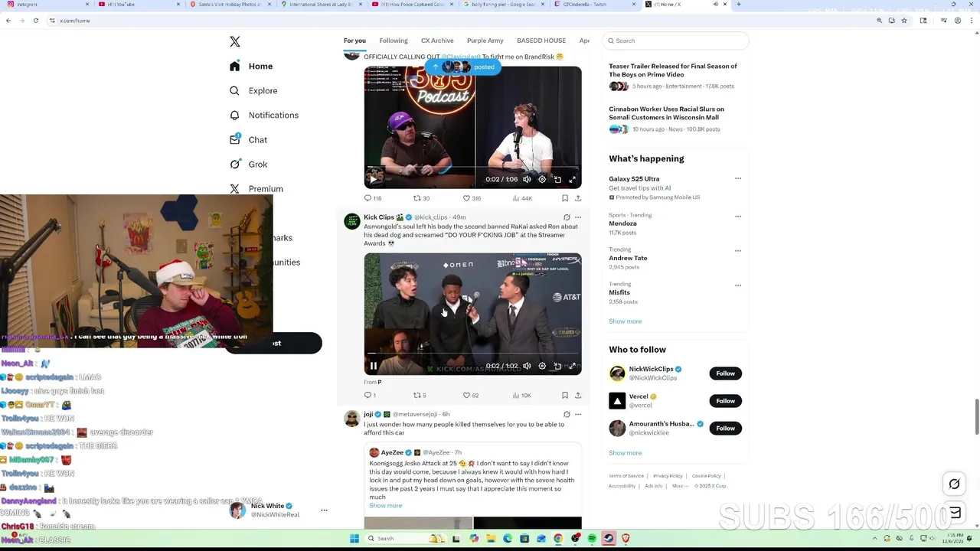The width and height of the screenshot is (980, 551).
Task: Follow NickWickClips
Action: (725, 373)
